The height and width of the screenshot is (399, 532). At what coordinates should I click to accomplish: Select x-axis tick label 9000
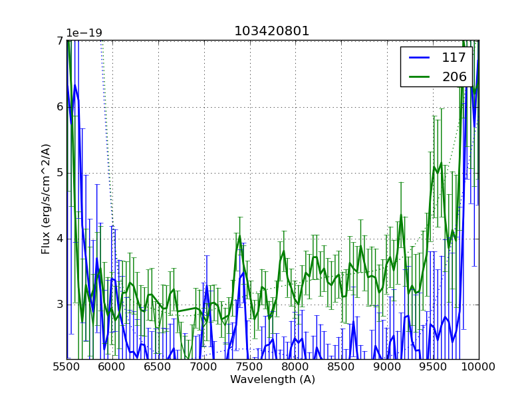pos(388,366)
